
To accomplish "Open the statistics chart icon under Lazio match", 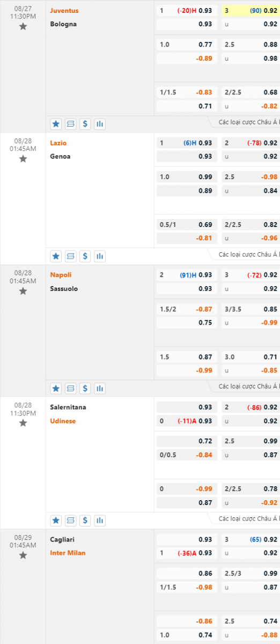I will point(99,256).
